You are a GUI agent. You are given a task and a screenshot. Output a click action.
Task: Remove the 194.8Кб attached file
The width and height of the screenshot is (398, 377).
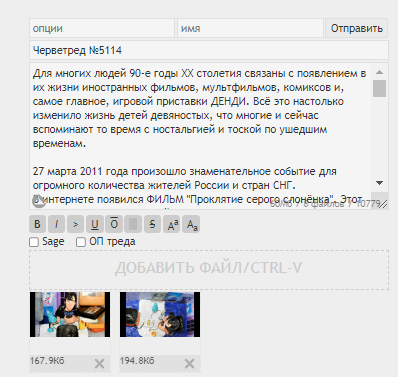tap(189, 364)
